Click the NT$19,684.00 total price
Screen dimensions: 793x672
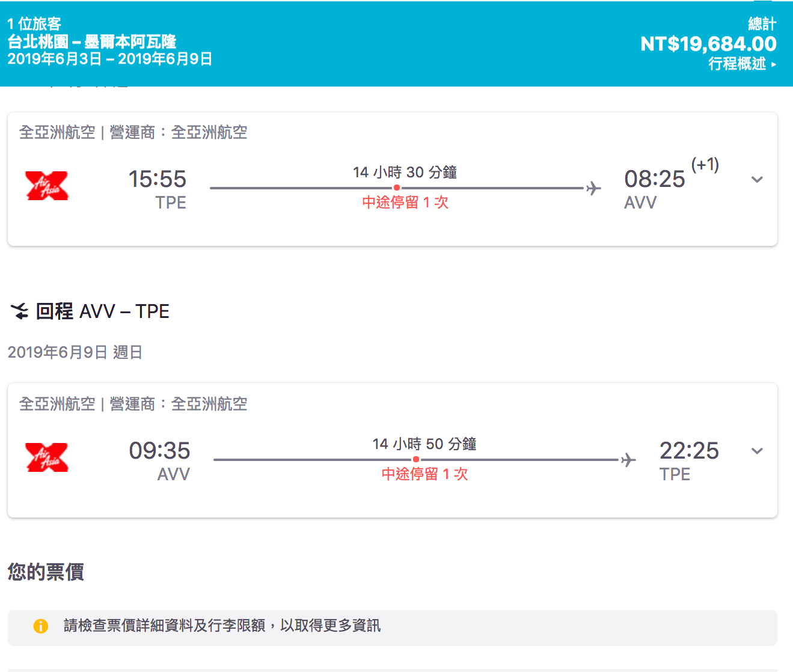[708, 44]
